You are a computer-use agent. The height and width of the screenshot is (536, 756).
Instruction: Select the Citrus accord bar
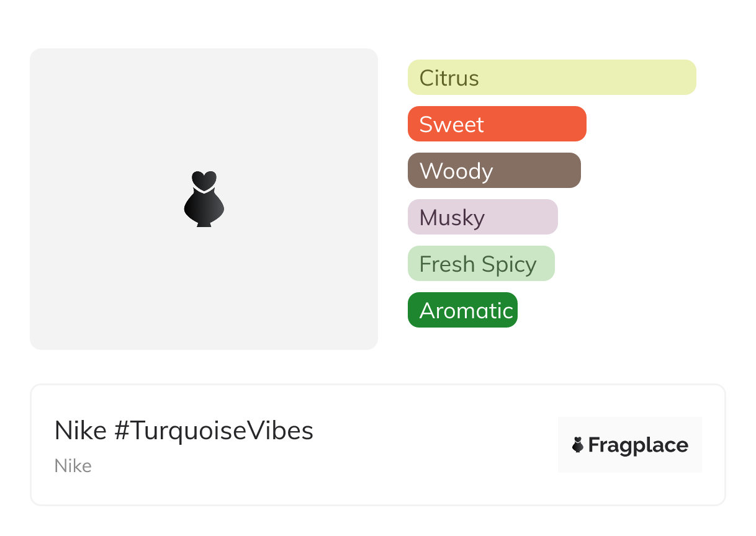[551, 78]
